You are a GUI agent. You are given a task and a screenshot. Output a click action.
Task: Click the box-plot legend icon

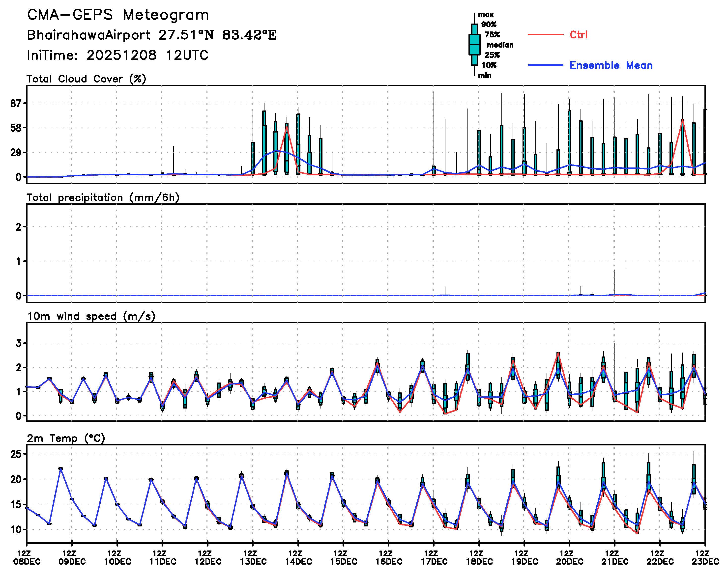(474, 44)
